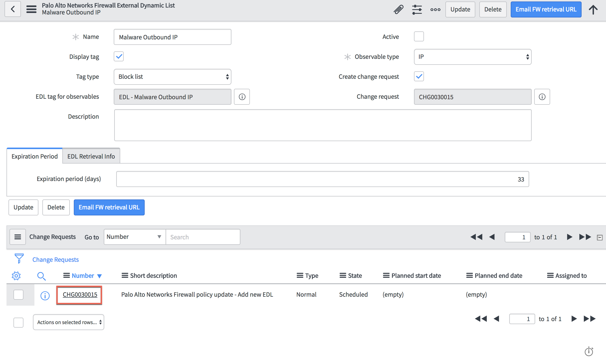606x364 pixels.
Task: Open more options ellipsis in header
Action: click(435, 9)
